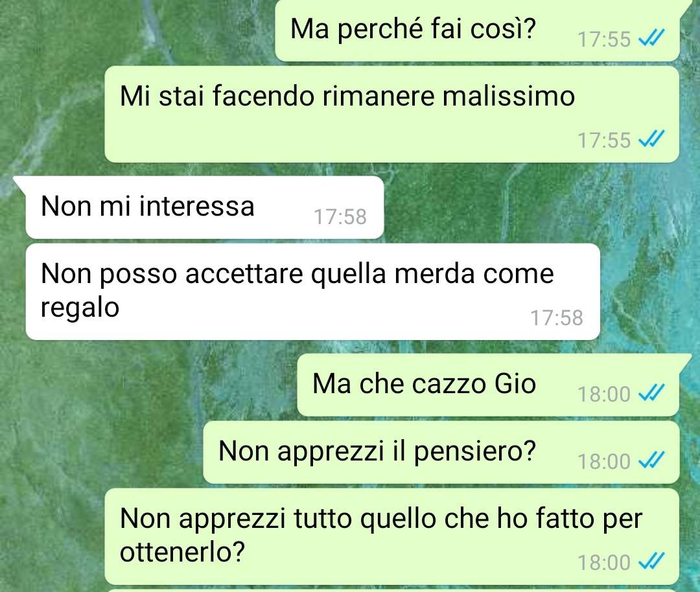The height and width of the screenshot is (592, 700).
Task: Tap blue double-check on 'rimanere malissimo' message
Action: pyautogui.click(x=651, y=139)
